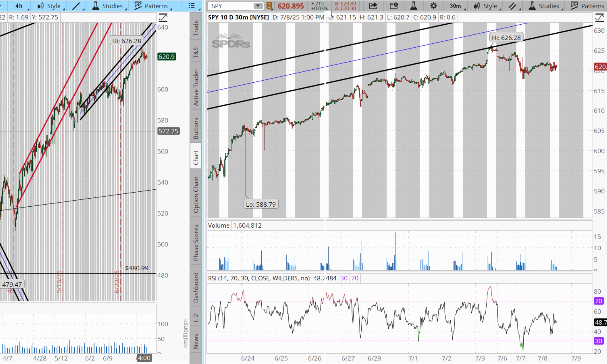607x364 pixels.
Task: Click the black 48.7 RSI value tag
Action: point(600,322)
